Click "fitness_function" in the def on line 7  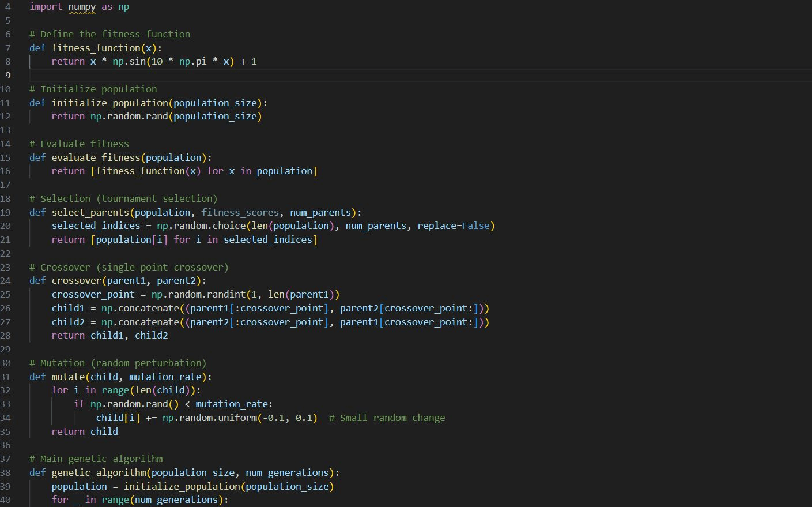point(96,48)
